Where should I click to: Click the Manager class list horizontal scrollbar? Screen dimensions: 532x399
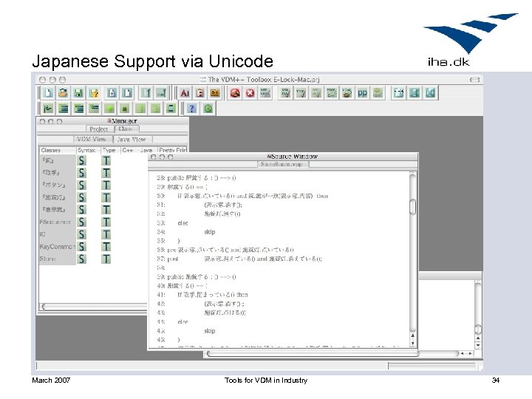94,307
